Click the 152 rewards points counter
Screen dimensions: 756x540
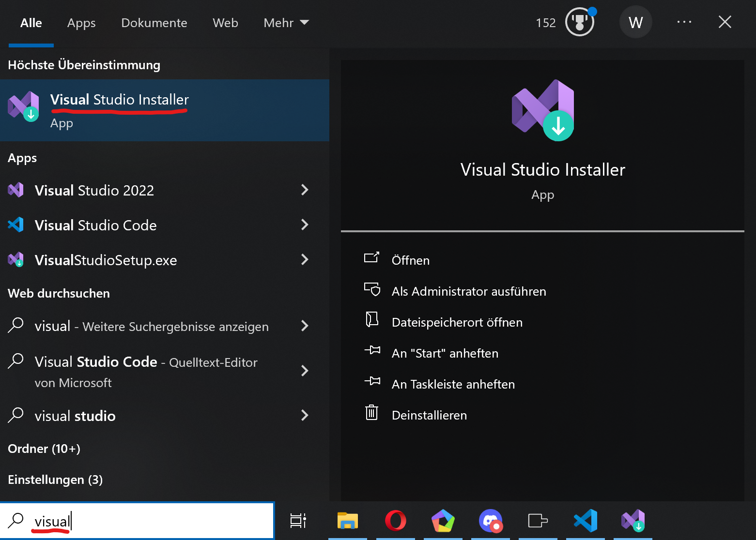(546, 23)
